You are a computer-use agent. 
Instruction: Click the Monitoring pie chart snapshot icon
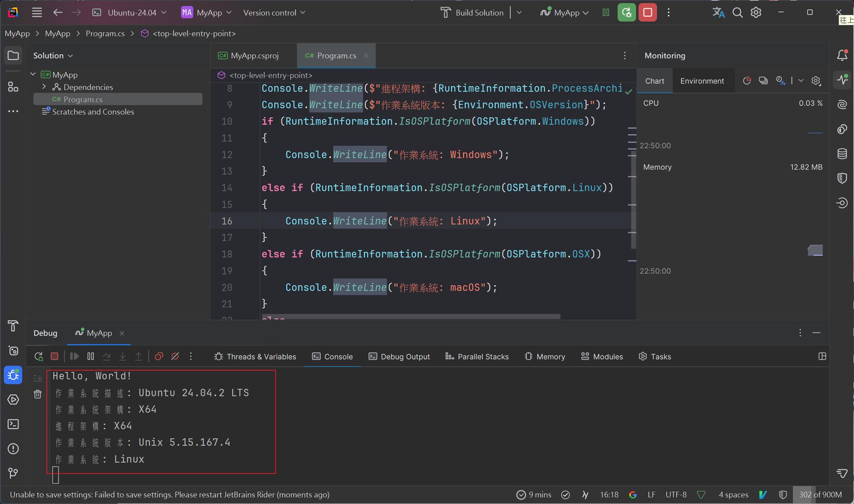coord(747,81)
